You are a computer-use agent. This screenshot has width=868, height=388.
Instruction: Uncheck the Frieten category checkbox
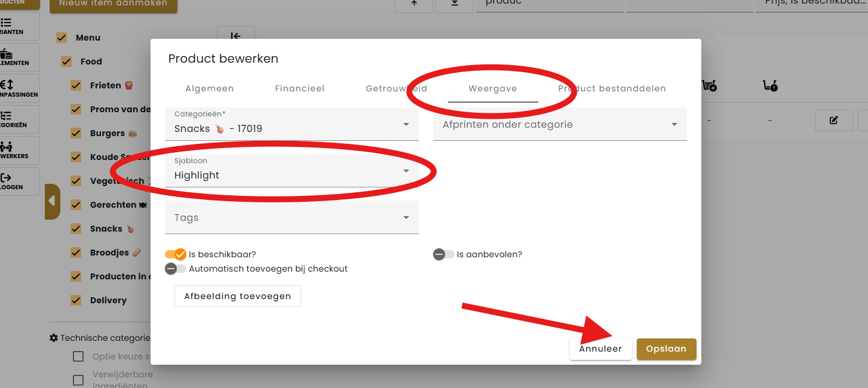(x=76, y=85)
